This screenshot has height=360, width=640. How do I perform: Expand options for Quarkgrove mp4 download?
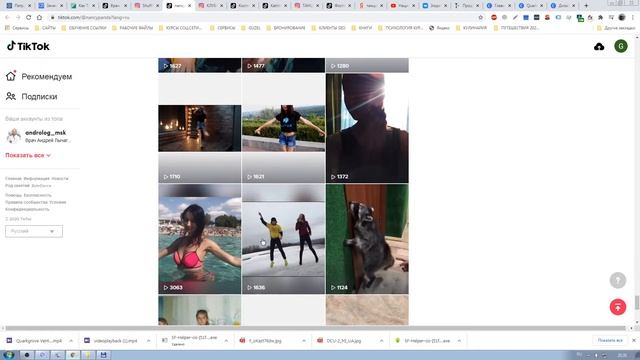coord(71,340)
